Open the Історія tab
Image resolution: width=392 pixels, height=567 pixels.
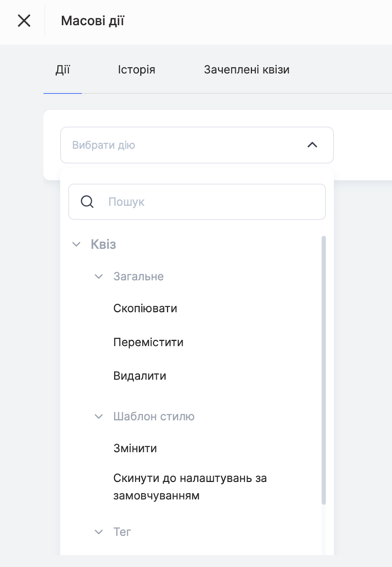coord(136,70)
